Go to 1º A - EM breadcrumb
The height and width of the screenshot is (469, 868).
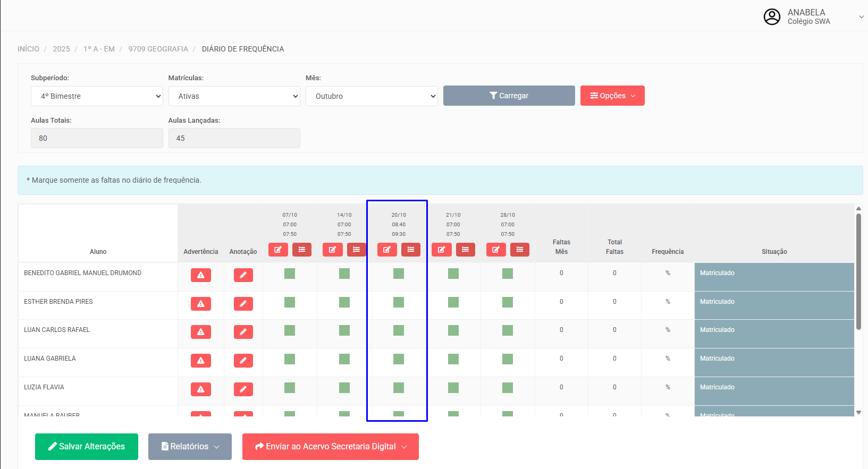coord(99,49)
